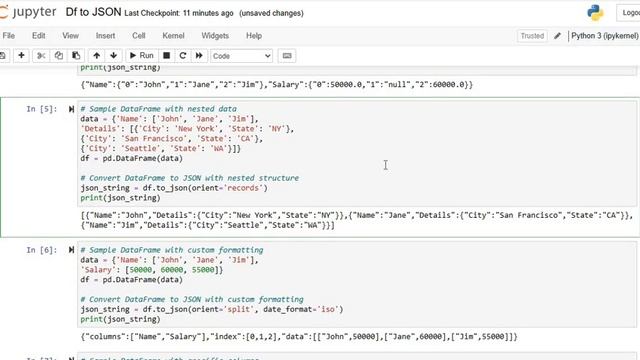This screenshot has height=360, width=640.
Task: Click the Python 3 (ipykernel) kernel name
Action: click(605, 36)
